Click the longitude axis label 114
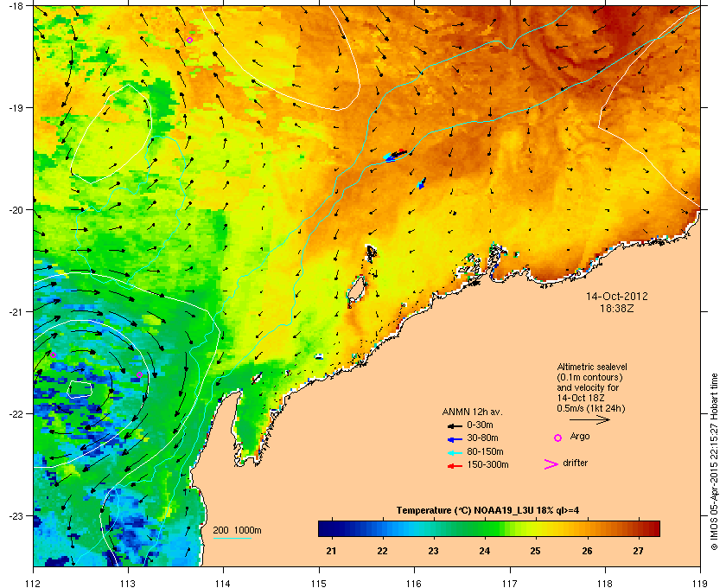Screen dimensions: 726x588 (x=224, y=583)
